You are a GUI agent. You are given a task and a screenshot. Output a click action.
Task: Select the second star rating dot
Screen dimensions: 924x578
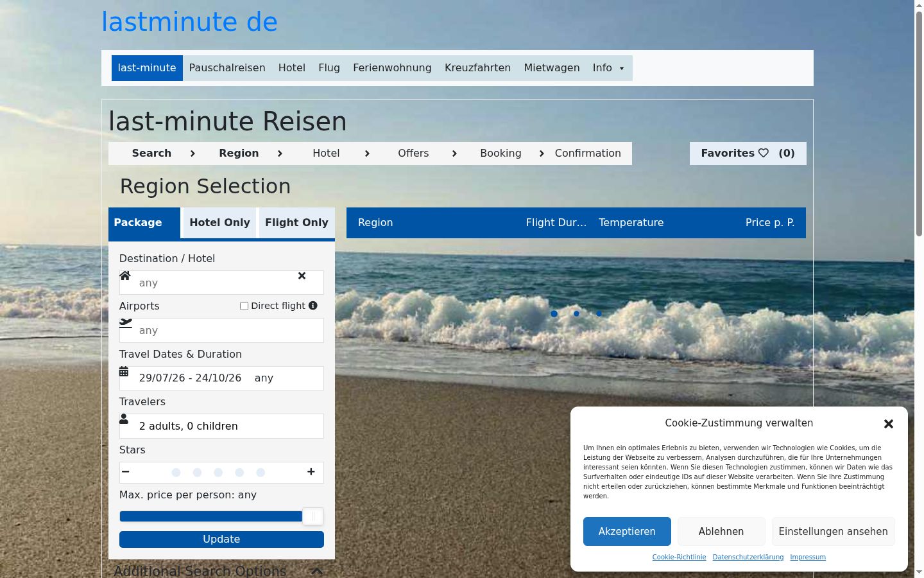[197, 473]
